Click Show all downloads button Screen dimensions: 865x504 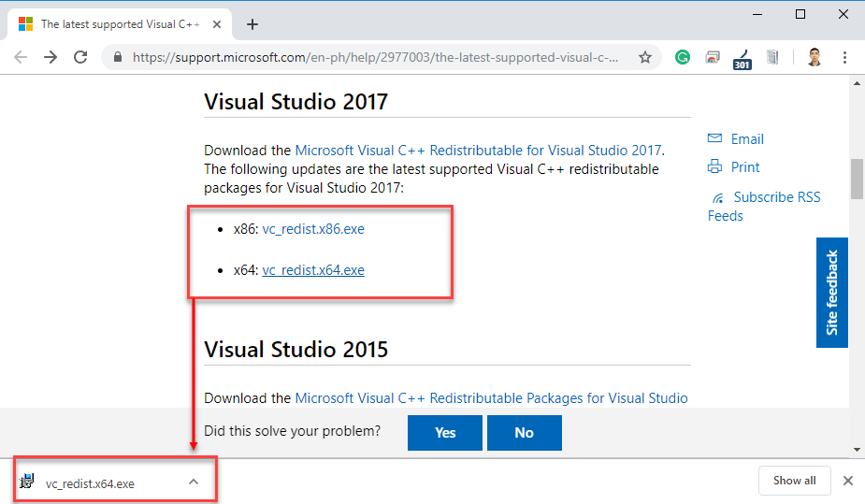pos(794,481)
